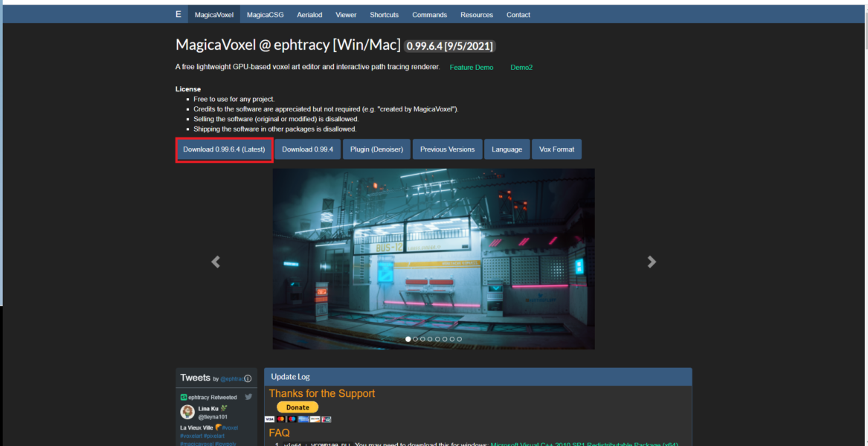This screenshot has width=868, height=446.
Task: Click the 'Thanks for the Support' heading
Action: (321, 393)
